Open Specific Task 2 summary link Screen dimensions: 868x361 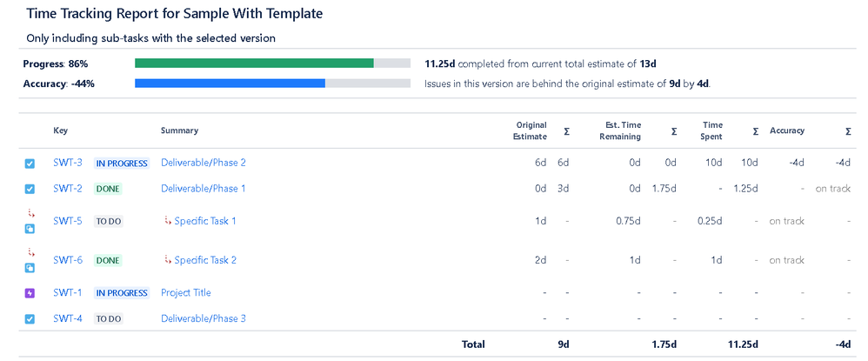205,260
